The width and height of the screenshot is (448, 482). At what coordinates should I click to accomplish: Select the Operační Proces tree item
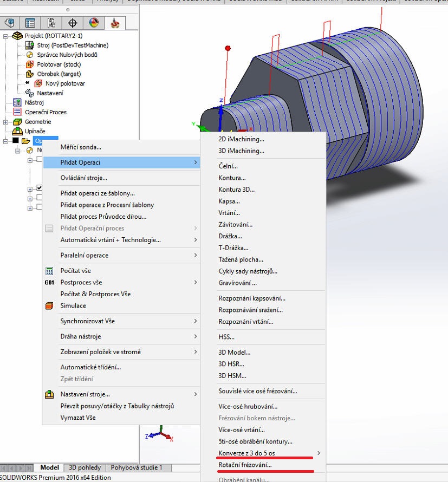pyautogui.click(x=46, y=112)
